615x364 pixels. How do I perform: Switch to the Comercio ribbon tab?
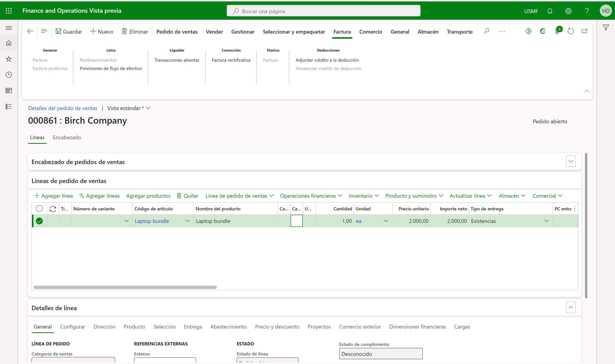pos(371,32)
